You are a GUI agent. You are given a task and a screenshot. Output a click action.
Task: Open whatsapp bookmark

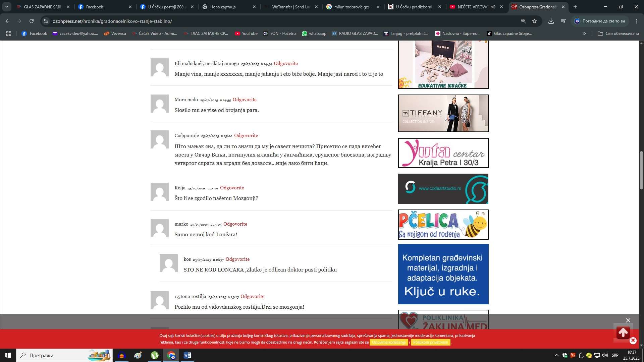coord(314,34)
